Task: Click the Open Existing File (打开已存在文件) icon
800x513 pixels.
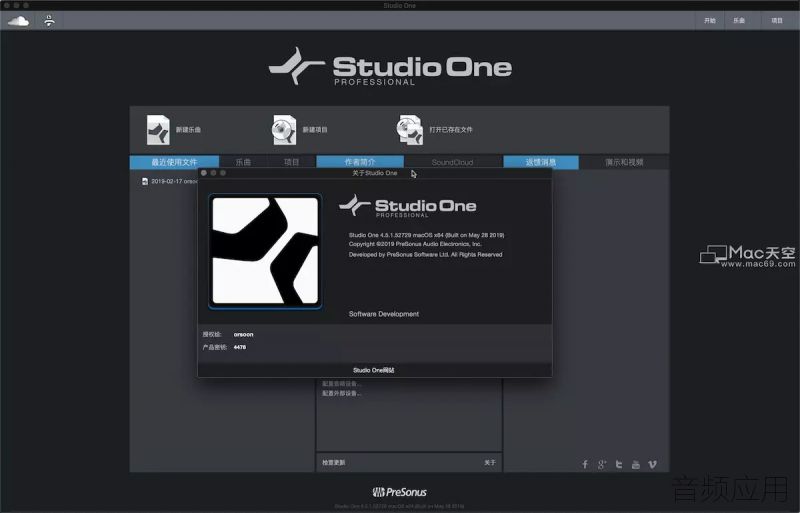Action: [x=410, y=130]
